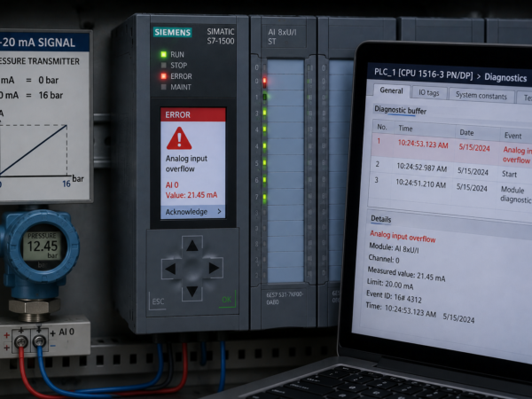532x399 pixels.
Task: Click the ERROR red header on PLC display
Action: 192,114
